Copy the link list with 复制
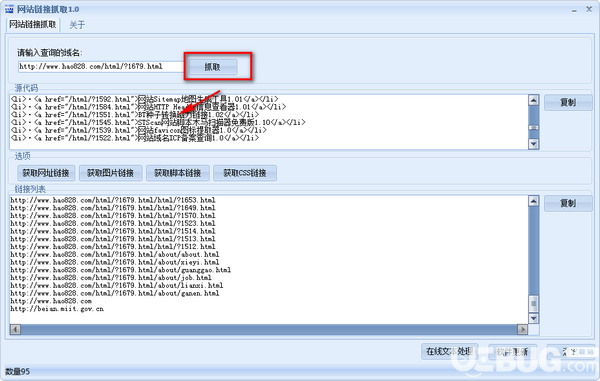This screenshot has height=381, width=600. (568, 203)
